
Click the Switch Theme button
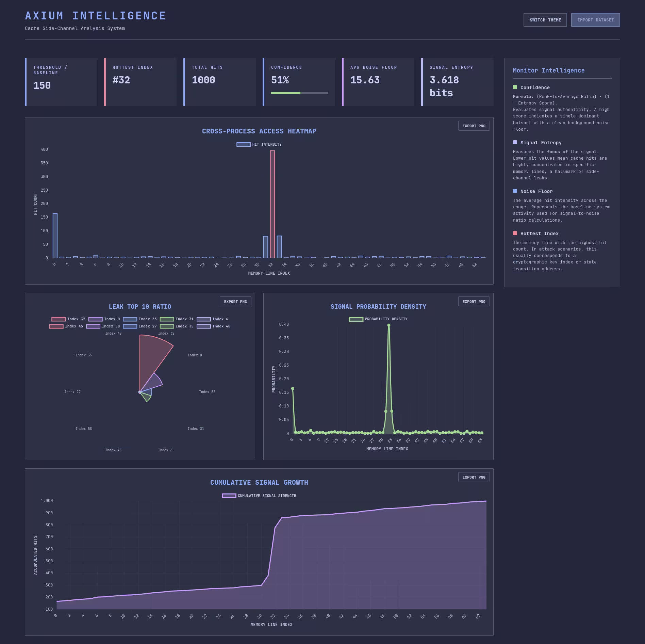click(x=545, y=20)
